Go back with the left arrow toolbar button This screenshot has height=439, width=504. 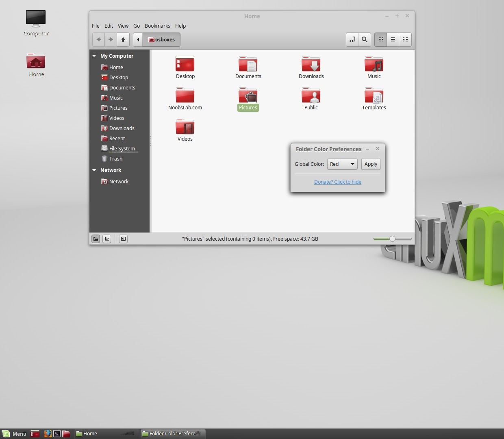click(99, 39)
